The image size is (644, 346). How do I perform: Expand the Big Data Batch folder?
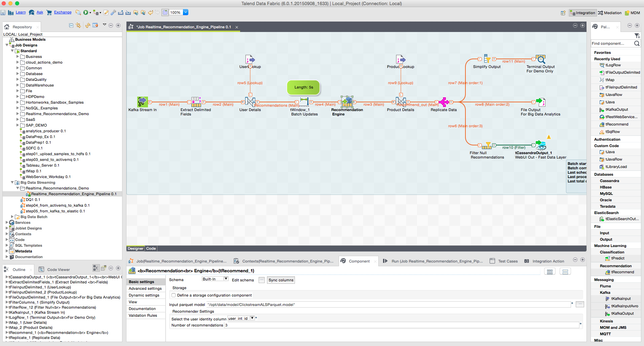click(12, 217)
